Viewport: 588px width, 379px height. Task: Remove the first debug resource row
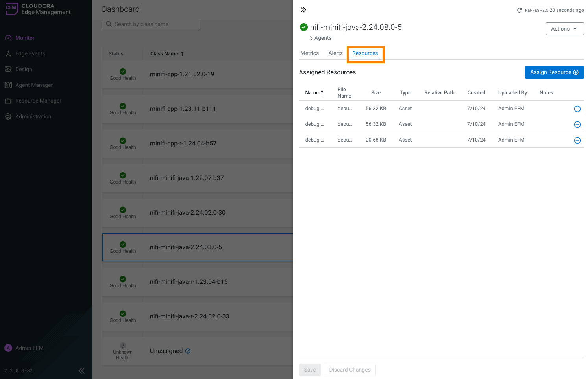(577, 109)
